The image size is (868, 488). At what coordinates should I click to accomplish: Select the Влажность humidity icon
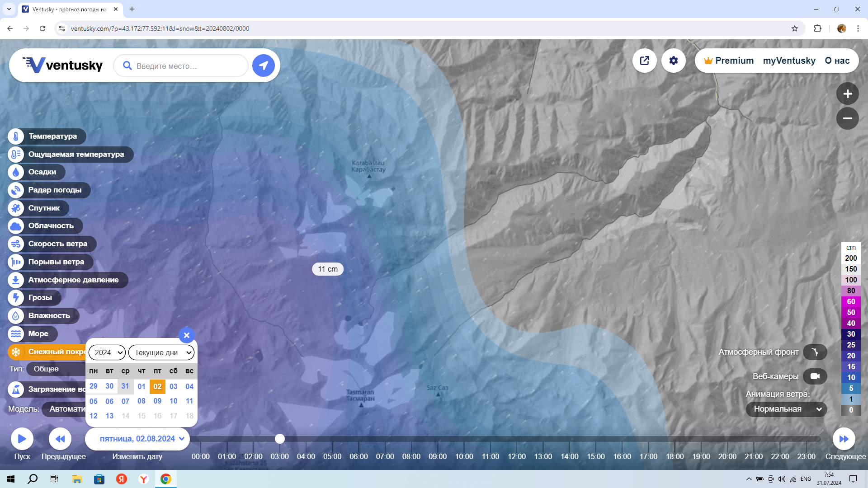[16, 316]
